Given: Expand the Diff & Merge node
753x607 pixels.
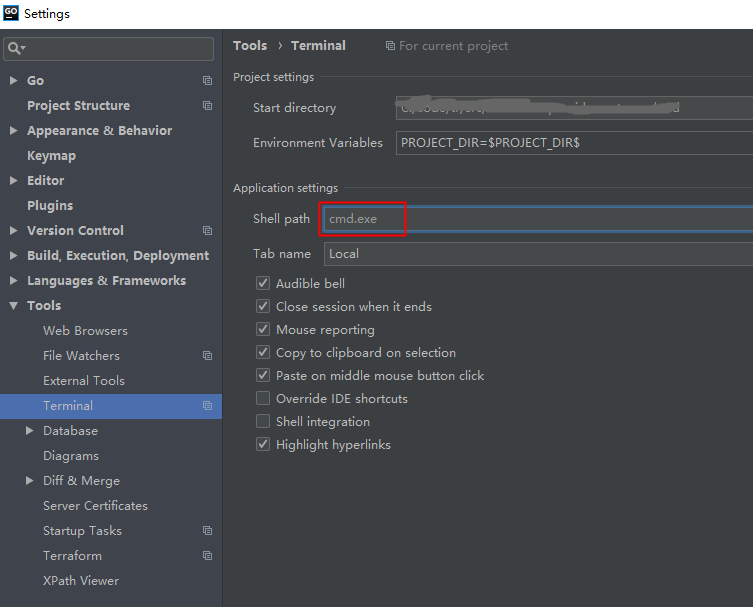Looking at the screenshot, I should coord(30,481).
